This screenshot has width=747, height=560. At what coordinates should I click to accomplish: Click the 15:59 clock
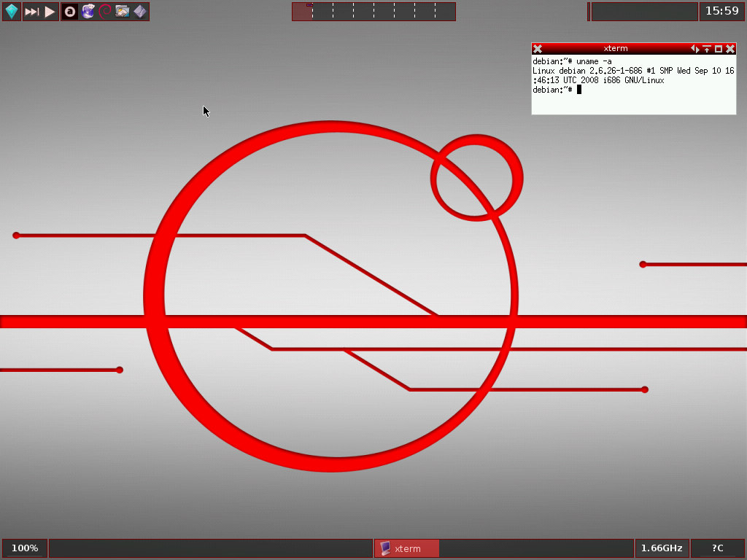coord(721,11)
